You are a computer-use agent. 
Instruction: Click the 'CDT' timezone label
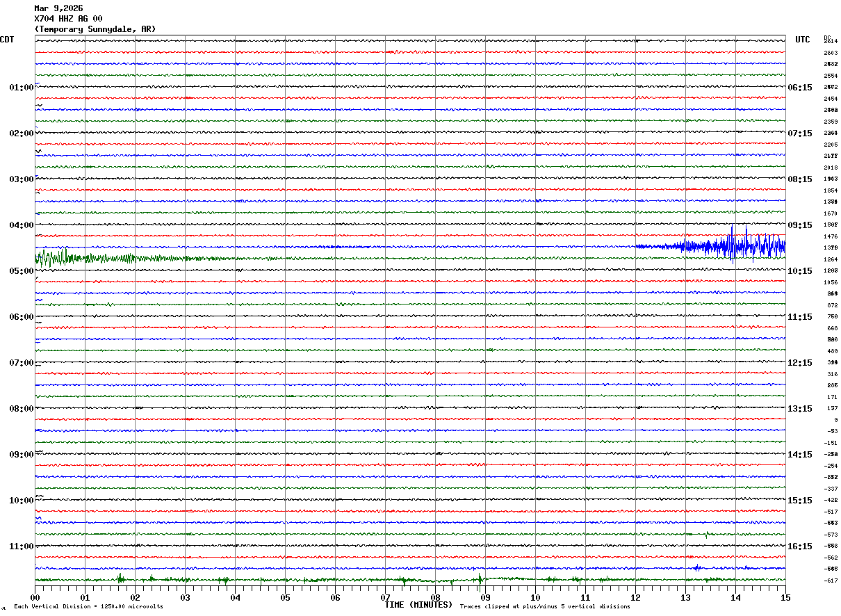pyautogui.click(x=7, y=40)
